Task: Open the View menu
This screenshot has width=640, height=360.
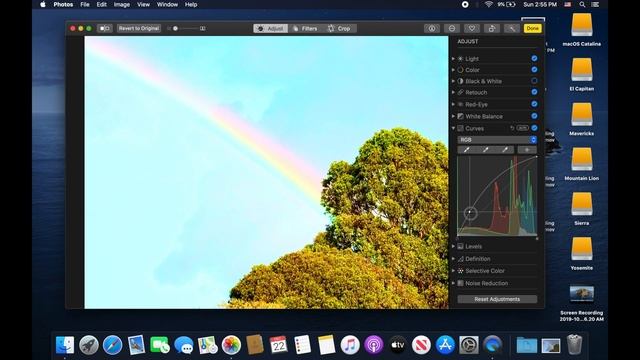Action: pyautogui.click(x=143, y=4)
